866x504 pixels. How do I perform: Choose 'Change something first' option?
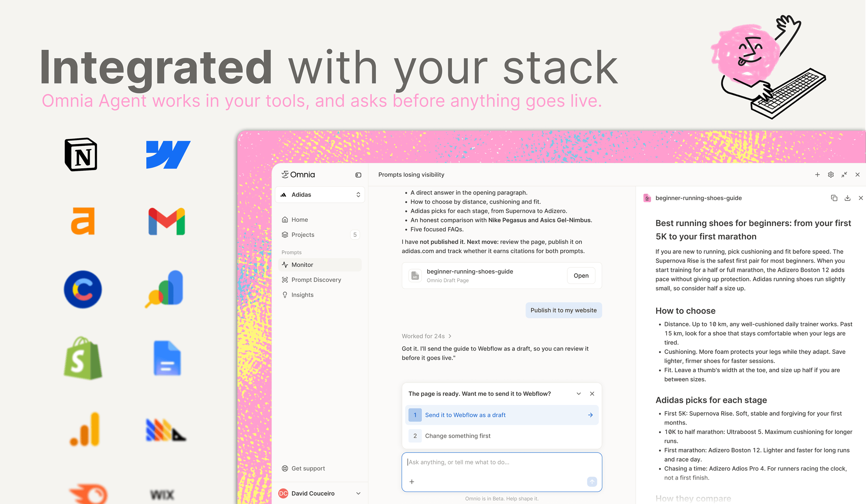coord(501,436)
